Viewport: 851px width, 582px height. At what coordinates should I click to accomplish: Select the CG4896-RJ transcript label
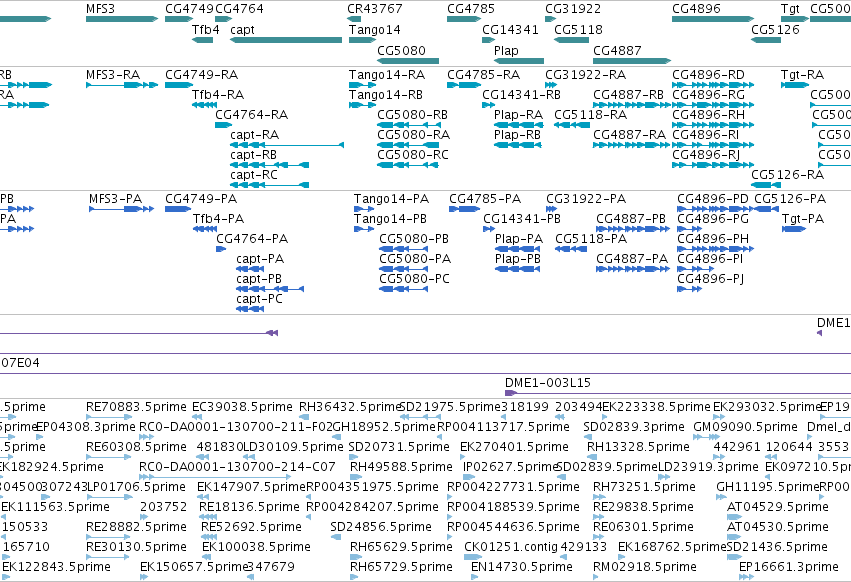706,155
